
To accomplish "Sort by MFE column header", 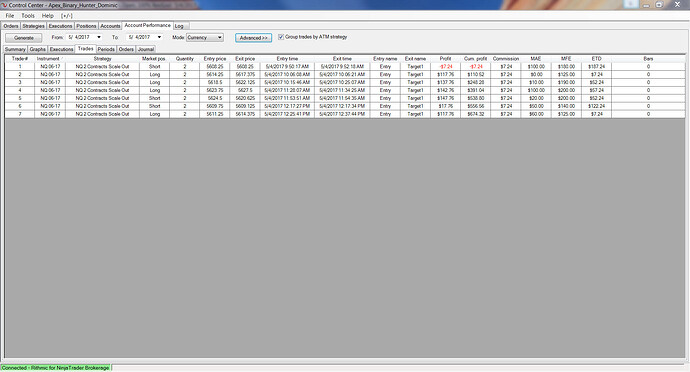I will 566,59.
